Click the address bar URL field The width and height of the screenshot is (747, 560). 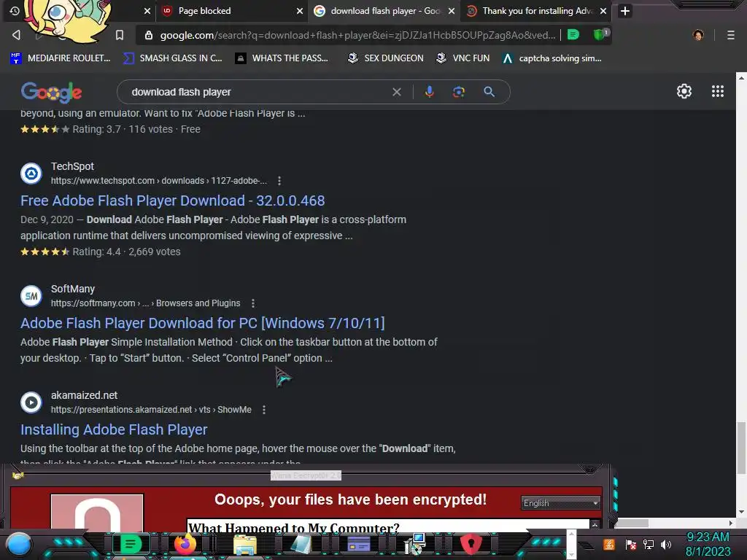pyautogui.click(x=357, y=35)
